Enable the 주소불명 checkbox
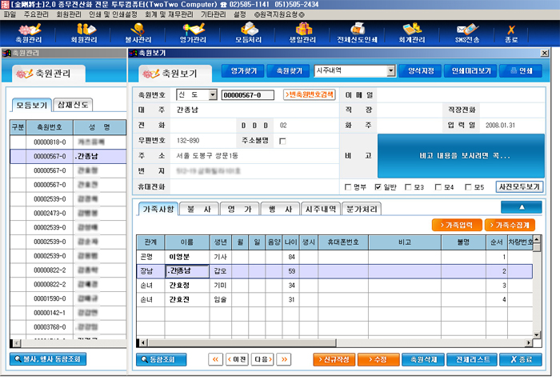This screenshot has width=560, height=392. pos(282,141)
